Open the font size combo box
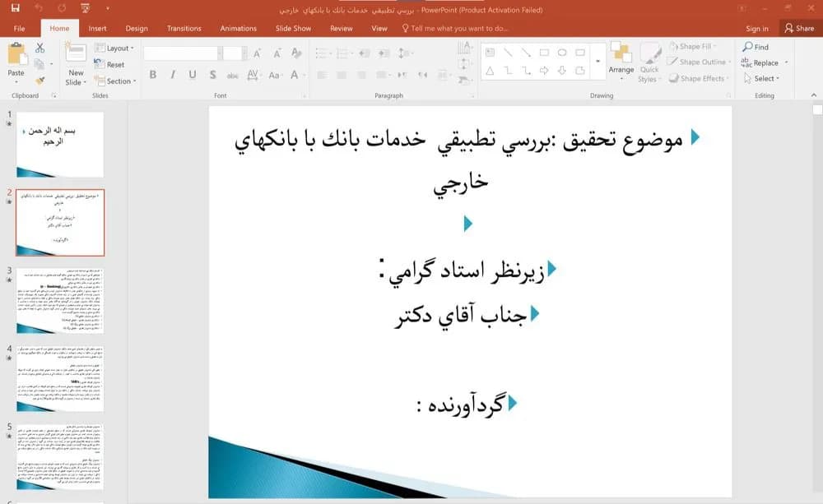 pyautogui.click(x=235, y=53)
